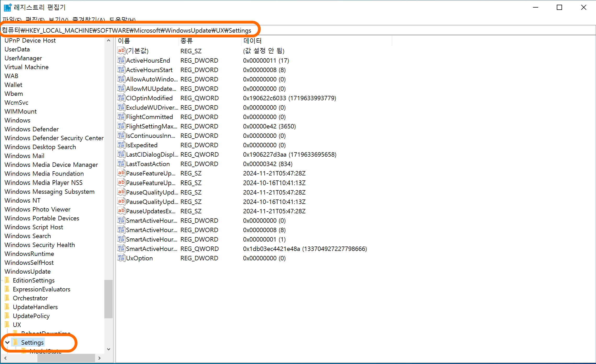Click the data cell 0x190622c6033 (1719633993779)

point(289,98)
